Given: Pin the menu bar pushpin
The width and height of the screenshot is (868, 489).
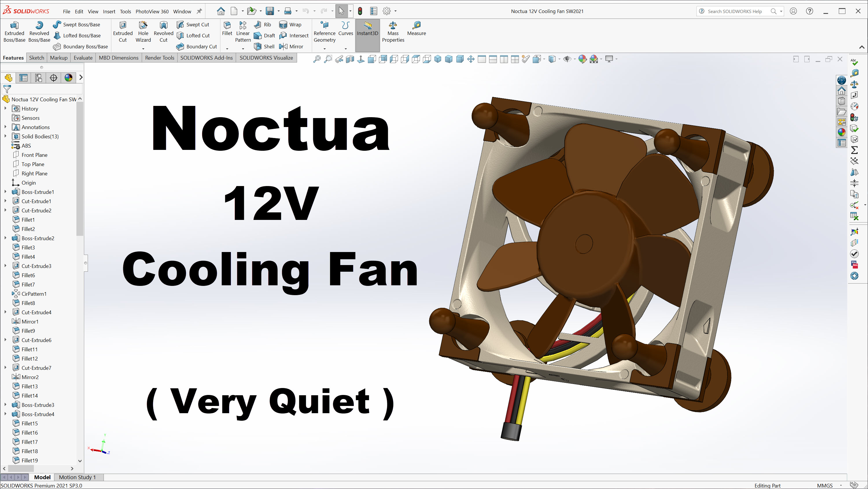Looking at the screenshot, I should (199, 11).
